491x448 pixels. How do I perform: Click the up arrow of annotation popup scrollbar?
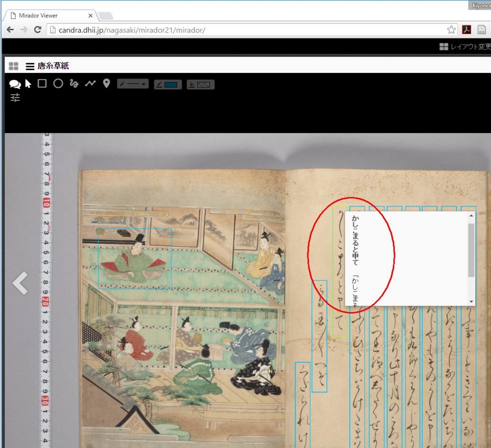pyautogui.click(x=471, y=216)
